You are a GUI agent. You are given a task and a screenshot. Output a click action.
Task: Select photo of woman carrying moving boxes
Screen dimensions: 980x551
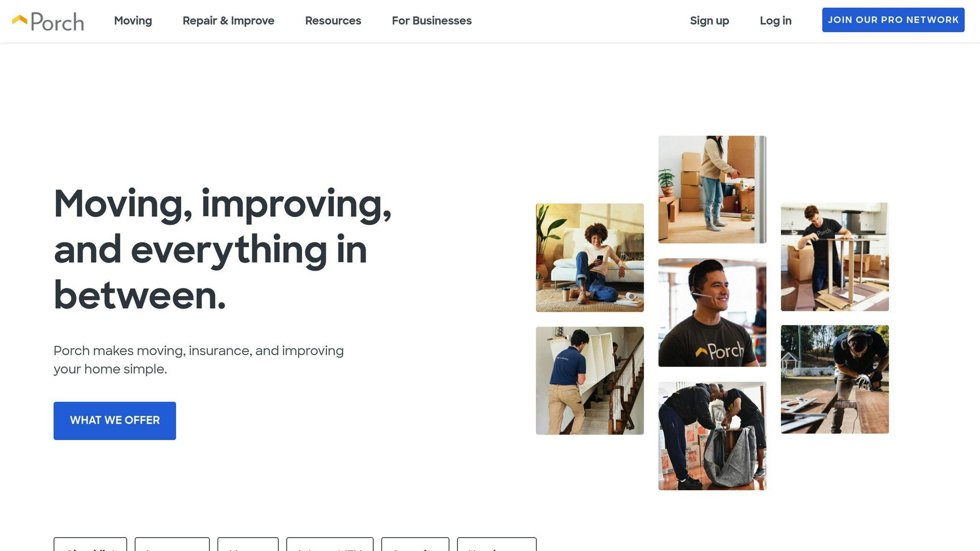tap(712, 189)
